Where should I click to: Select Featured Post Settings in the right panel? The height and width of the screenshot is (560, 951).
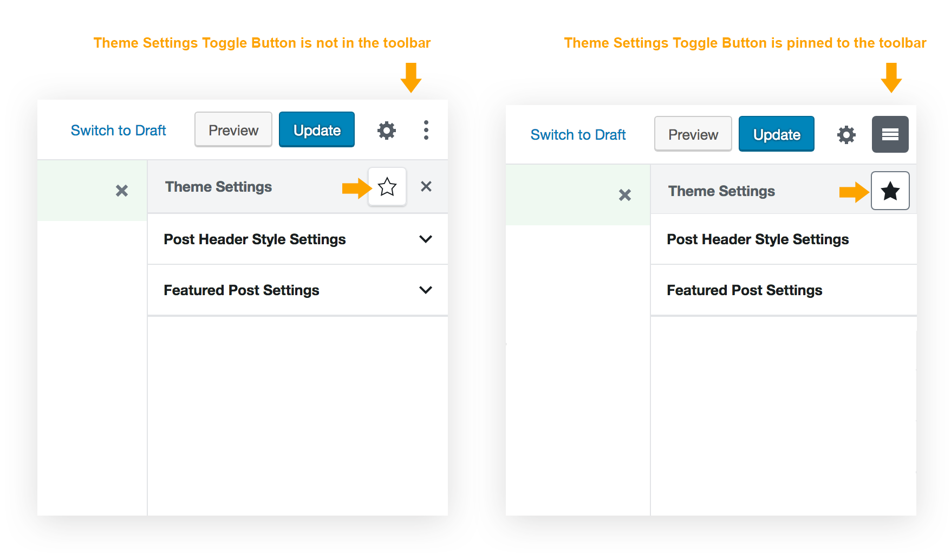744,290
